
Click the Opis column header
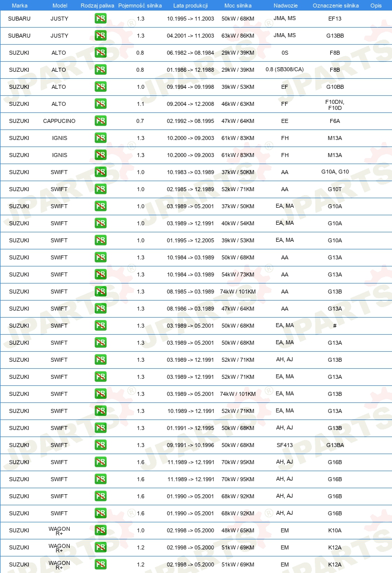coord(376,6)
